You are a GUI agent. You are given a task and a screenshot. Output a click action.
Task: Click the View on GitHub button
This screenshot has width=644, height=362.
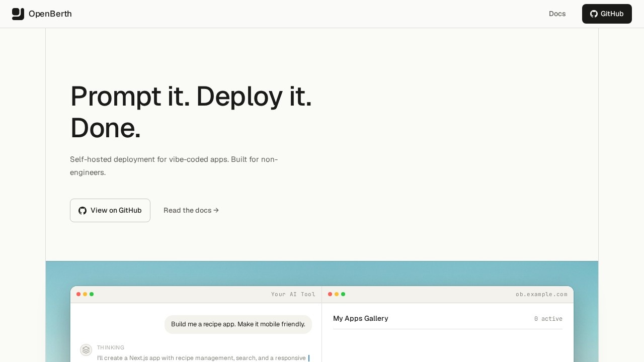coord(110,210)
